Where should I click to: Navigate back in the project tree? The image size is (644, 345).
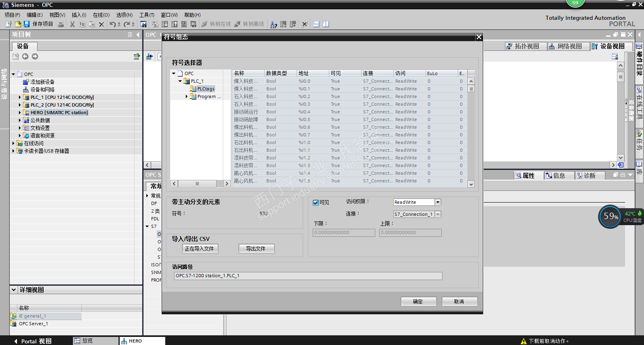25,56
